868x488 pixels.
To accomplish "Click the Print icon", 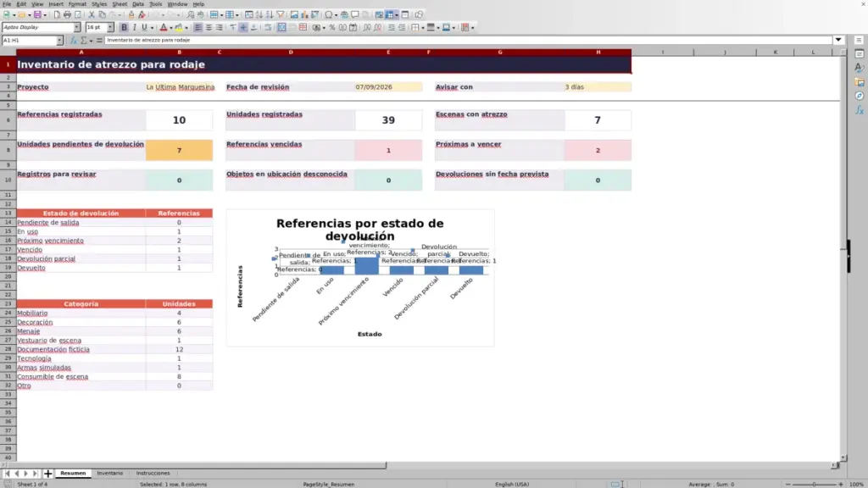I will coord(67,14).
